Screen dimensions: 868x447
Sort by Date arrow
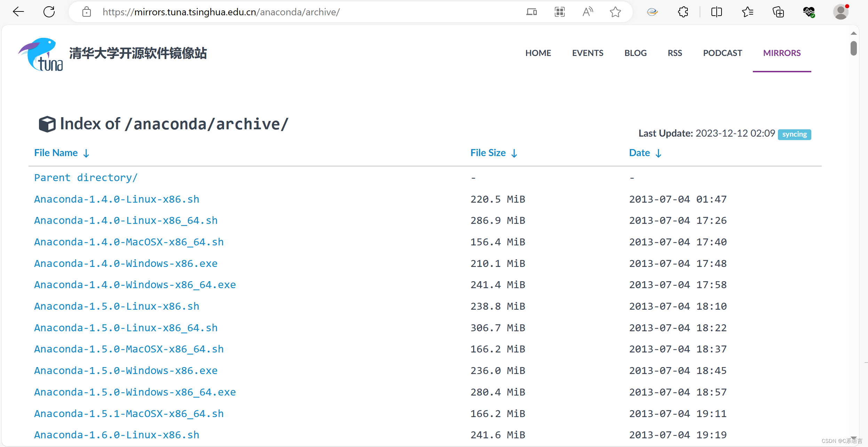(658, 153)
